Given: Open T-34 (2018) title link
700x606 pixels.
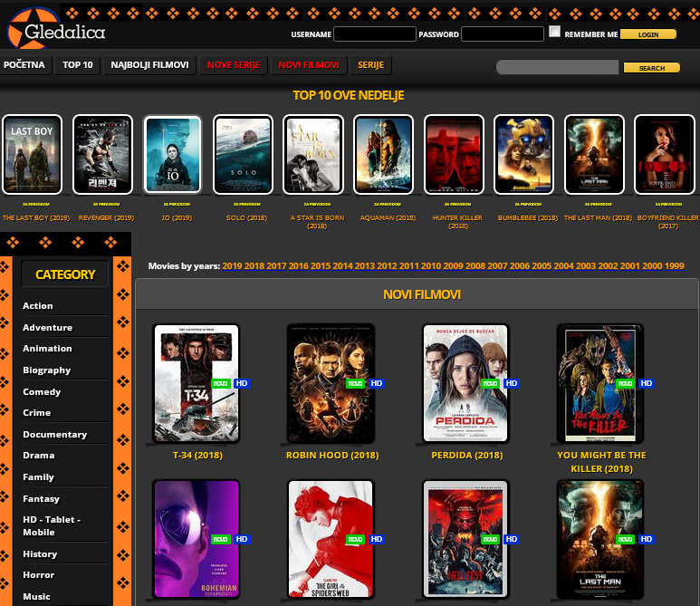Looking at the screenshot, I should [x=197, y=456].
